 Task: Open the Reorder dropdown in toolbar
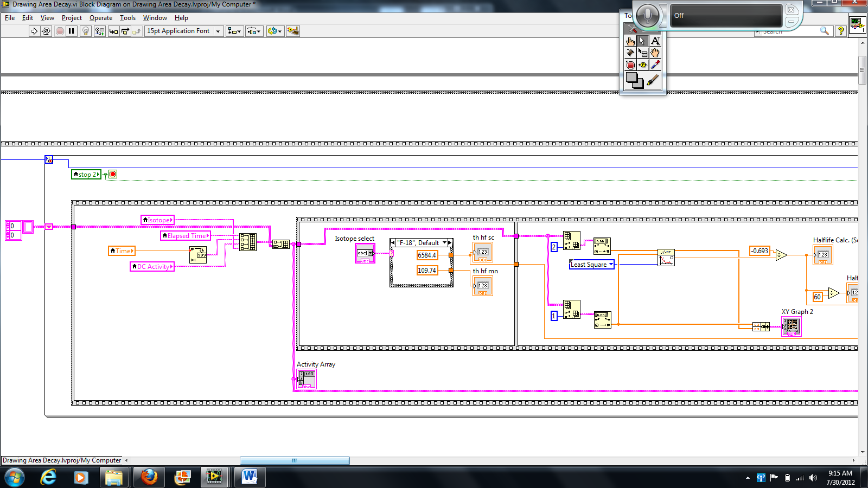[275, 31]
